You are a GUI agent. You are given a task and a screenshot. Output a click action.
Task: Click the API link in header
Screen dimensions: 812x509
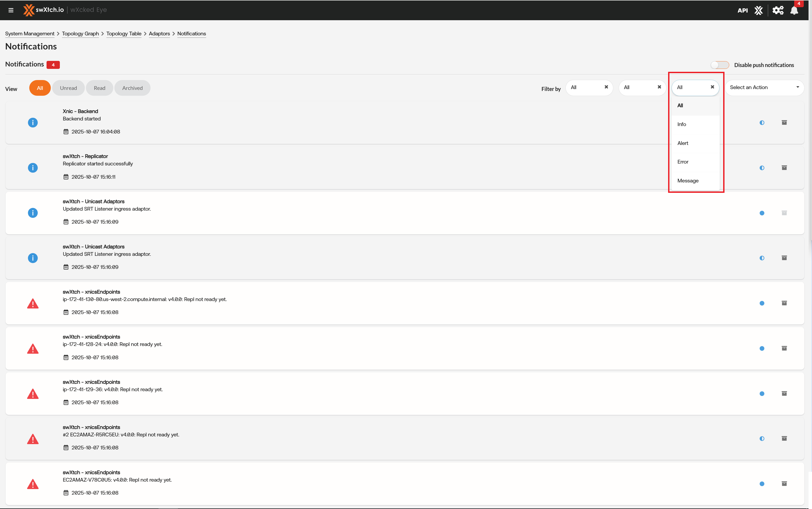(x=742, y=10)
